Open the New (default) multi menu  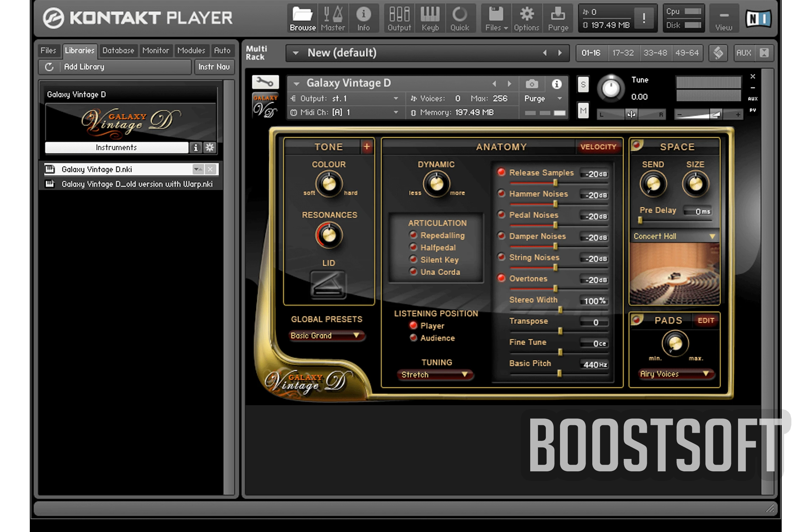pos(427,53)
